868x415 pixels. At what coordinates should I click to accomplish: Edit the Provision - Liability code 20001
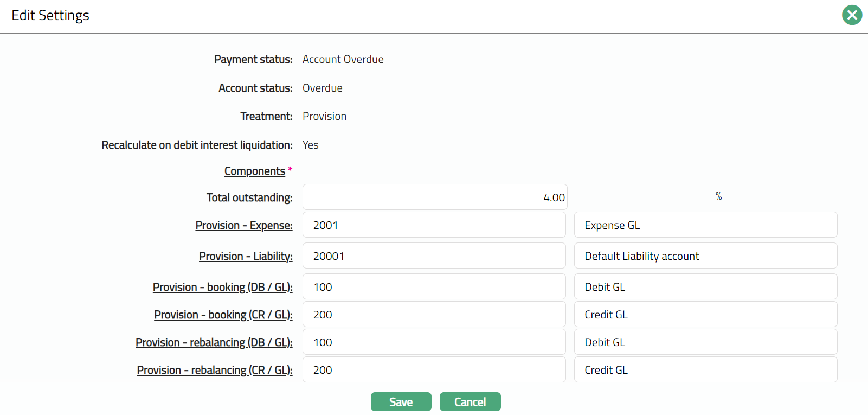[434, 256]
